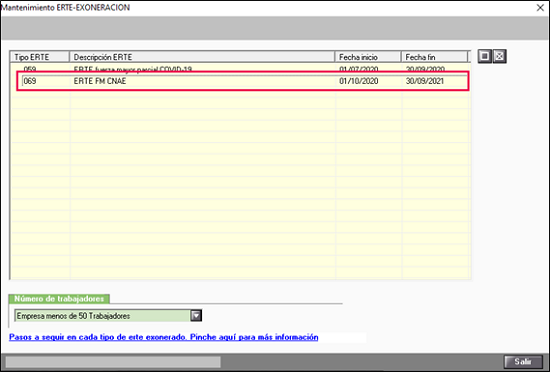This screenshot has width=550, height=372.
Task: Click the Descripción ERTE column header
Action: [x=202, y=57]
